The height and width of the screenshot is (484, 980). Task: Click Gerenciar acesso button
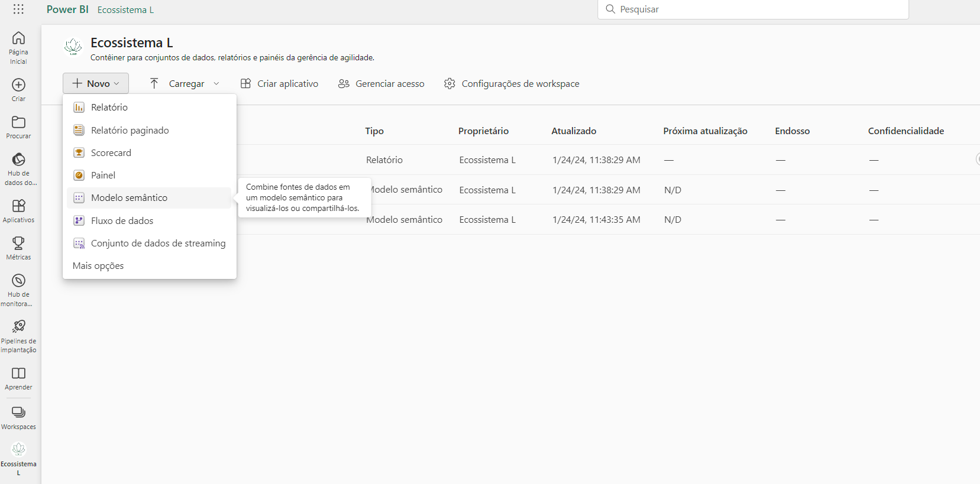pos(381,84)
